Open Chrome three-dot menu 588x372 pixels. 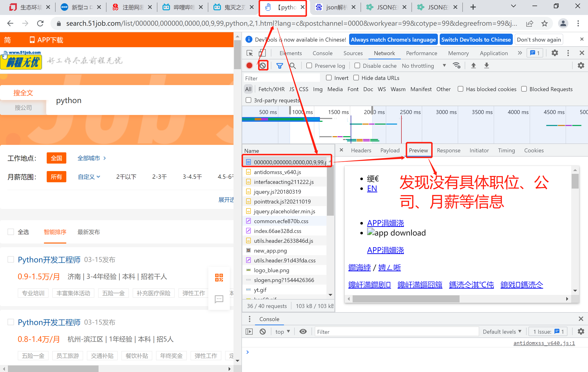click(x=578, y=23)
